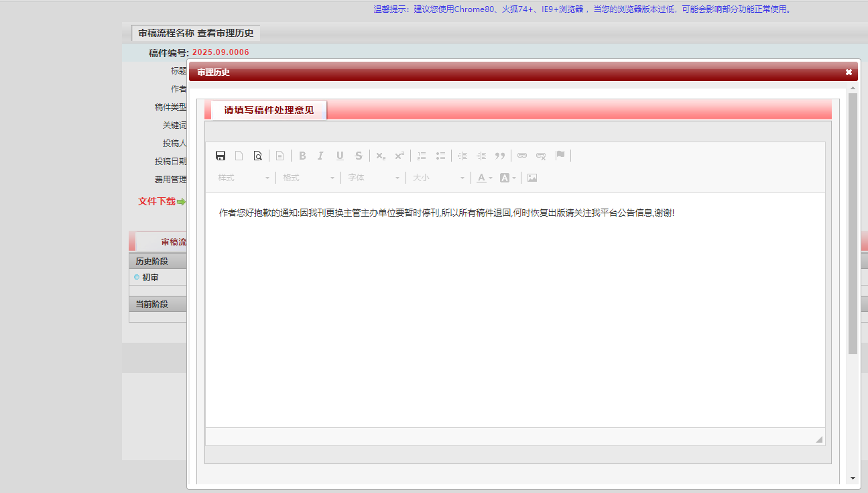
Task: Toggle Bold formatting
Action: click(302, 156)
